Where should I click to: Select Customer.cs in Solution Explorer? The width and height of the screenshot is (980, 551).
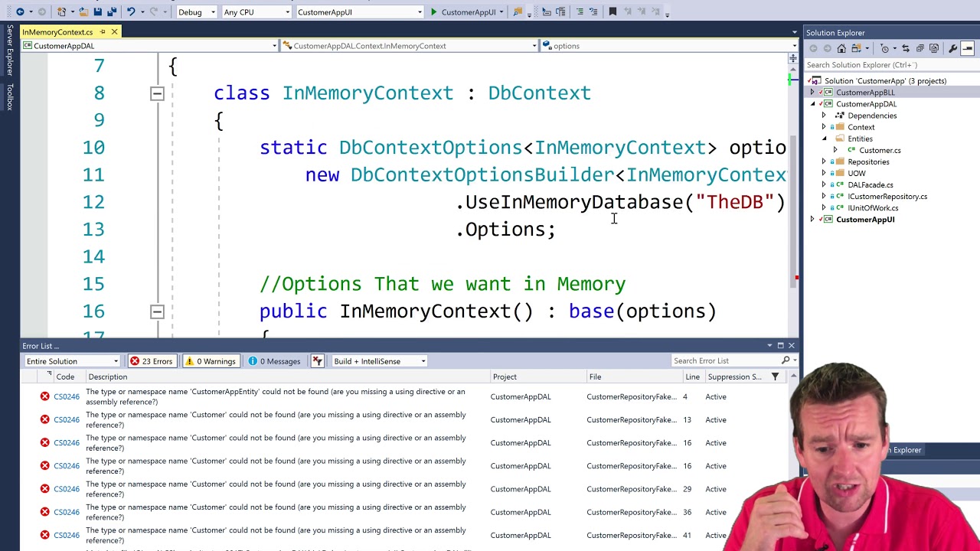(880, 150)
